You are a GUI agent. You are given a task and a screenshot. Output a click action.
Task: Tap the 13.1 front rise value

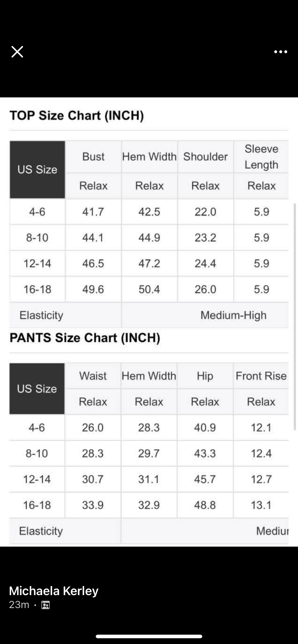pos(261,505)
